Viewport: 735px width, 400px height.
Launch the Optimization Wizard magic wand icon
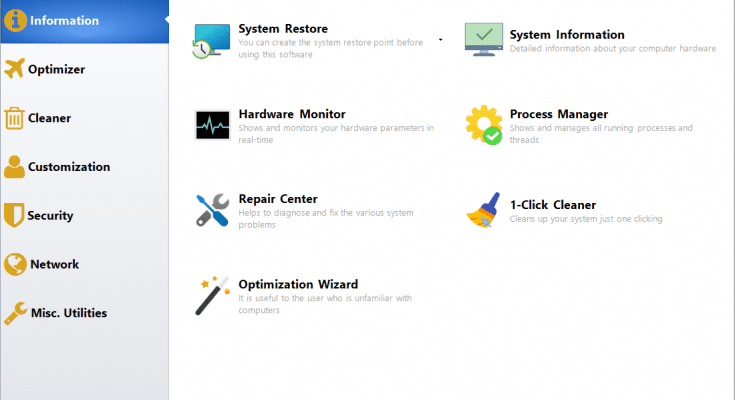(x=212, y=296)
